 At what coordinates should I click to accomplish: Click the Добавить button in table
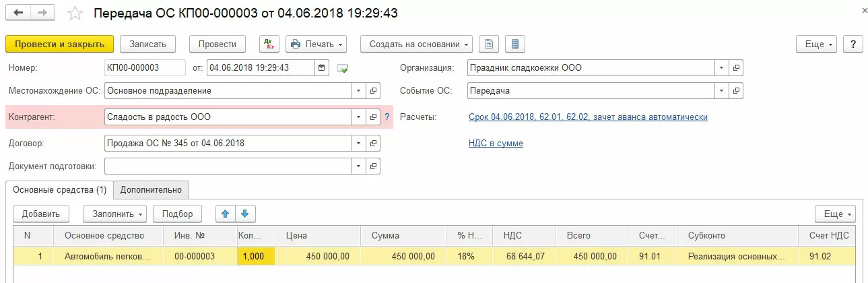(40, 214)
